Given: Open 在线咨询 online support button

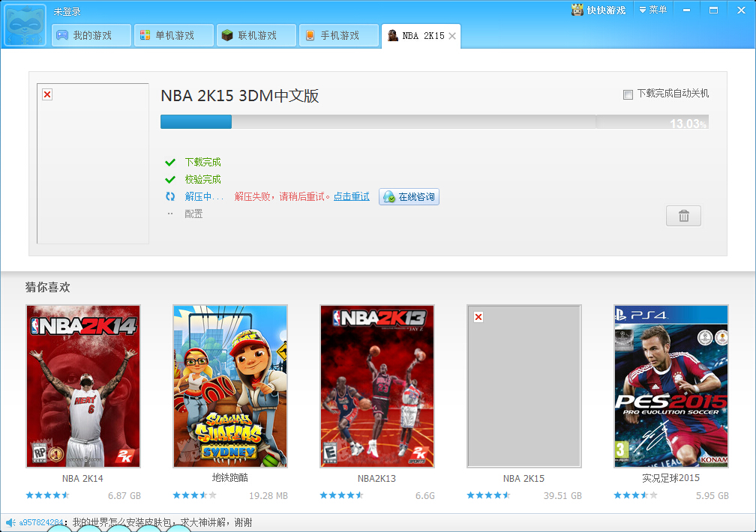Looking at the screenshot, I should 409,196.
